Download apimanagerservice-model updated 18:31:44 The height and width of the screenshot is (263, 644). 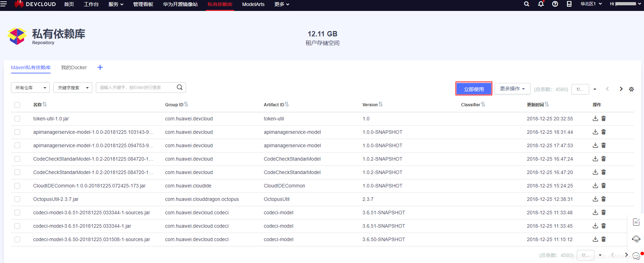[595, 132]
